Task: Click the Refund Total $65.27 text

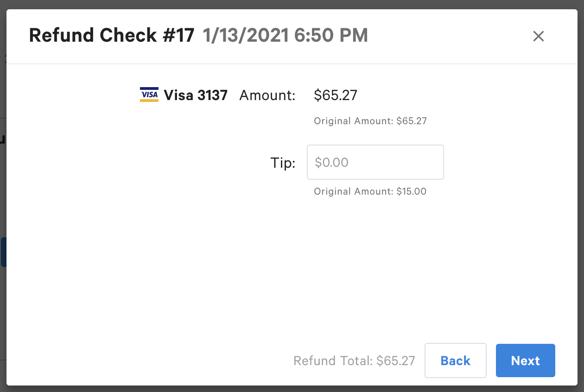Action: point(354,360)
